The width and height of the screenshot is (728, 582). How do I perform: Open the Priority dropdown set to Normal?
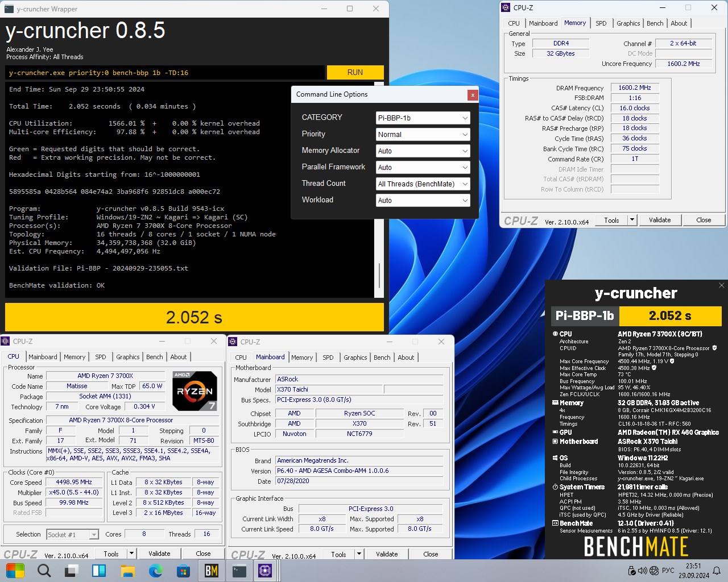tap(423, 135)
